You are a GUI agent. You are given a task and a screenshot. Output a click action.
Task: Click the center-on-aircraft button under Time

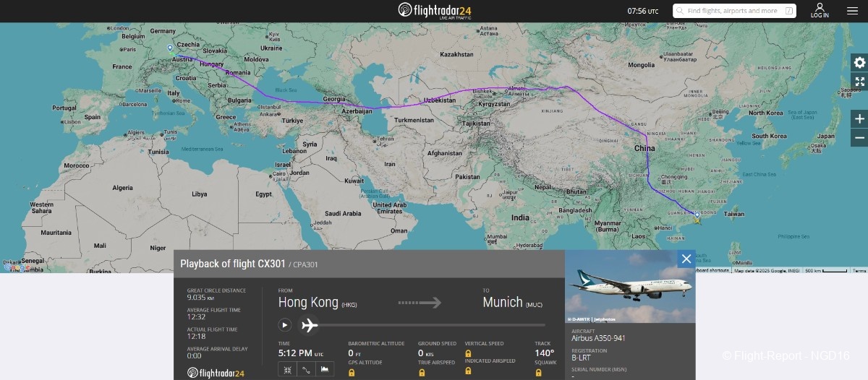pos(287,370)
